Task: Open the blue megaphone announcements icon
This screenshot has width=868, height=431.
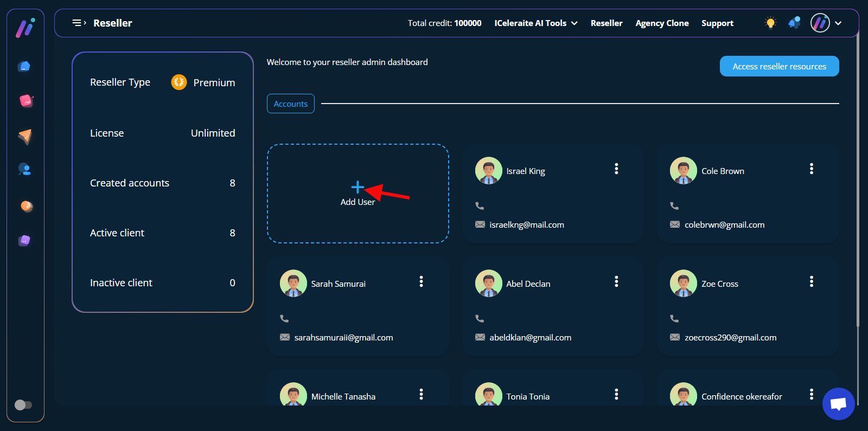Action: pos(794,23)
